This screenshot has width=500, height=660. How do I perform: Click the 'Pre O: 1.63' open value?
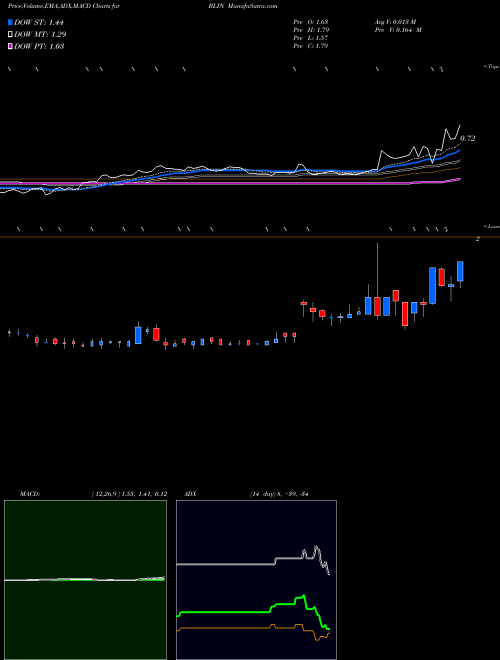311,22
